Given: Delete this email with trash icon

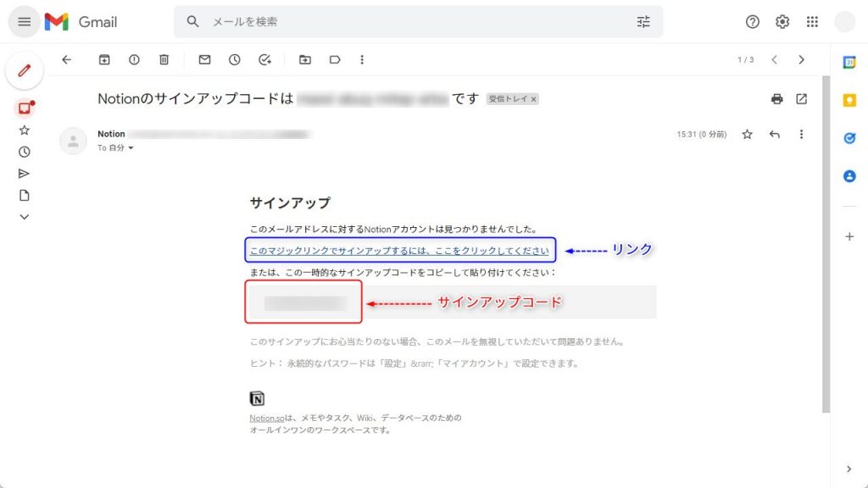Looking at the screenshot, I should point(164,59).
